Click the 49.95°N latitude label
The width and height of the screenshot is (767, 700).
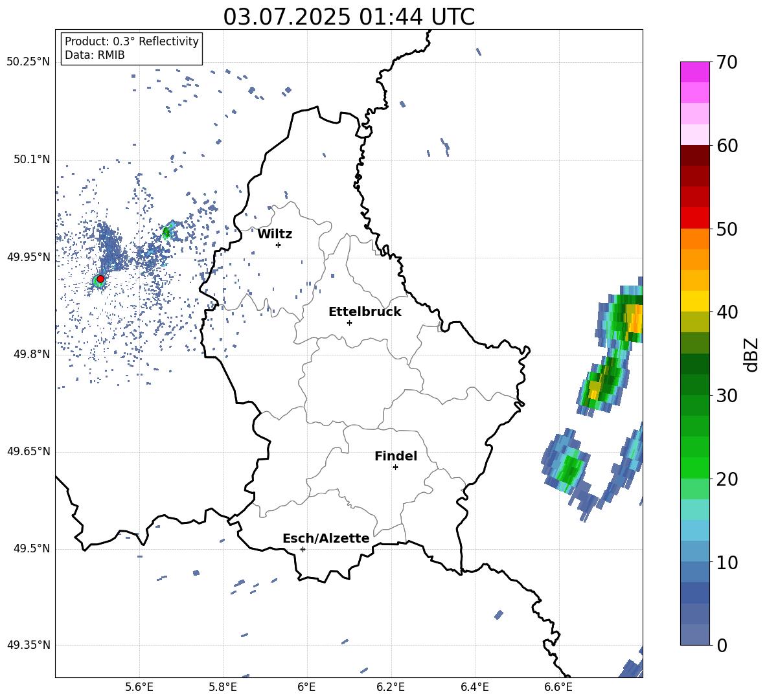pyautogui.click(x=28, y=257)
